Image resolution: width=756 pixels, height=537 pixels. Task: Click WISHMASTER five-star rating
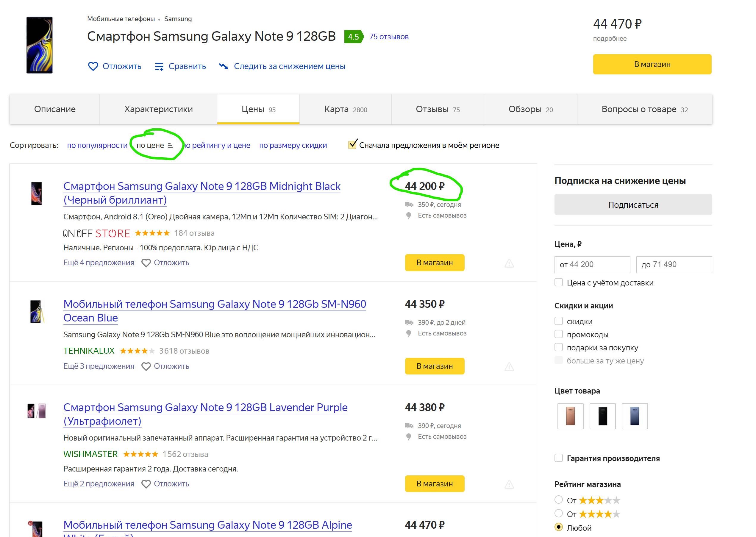click(140, 454)
